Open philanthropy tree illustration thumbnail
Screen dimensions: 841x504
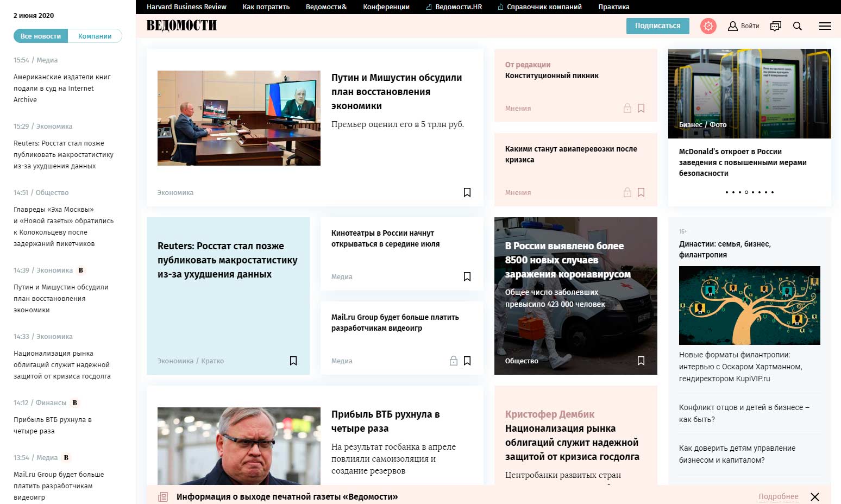coord(750,305)
